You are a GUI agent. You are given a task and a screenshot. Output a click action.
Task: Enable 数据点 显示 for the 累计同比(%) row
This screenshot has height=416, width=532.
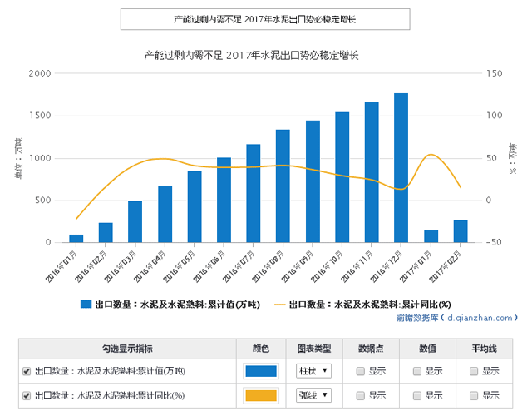(x=360, y=394)
